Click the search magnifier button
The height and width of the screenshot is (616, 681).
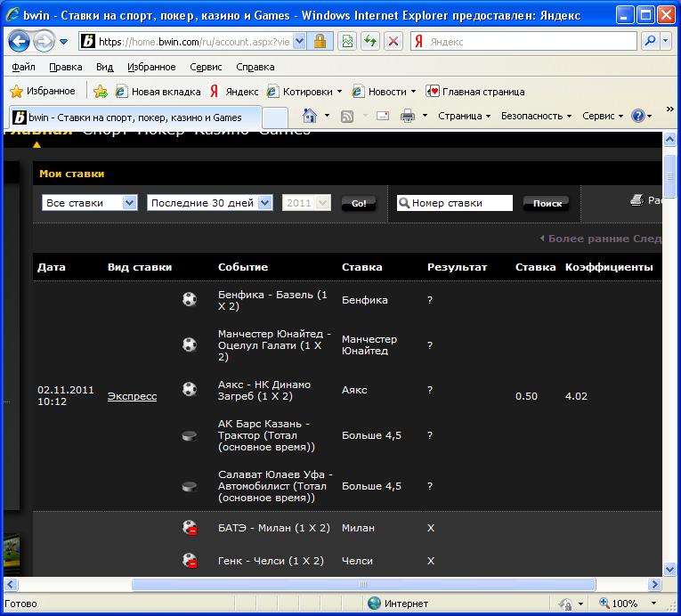(x=650, y=42)
